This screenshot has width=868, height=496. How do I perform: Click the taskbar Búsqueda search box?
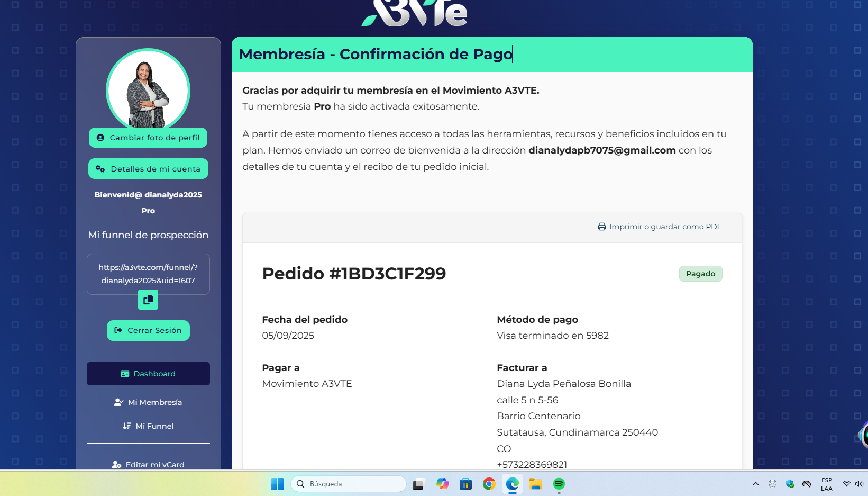click(349, 484)
